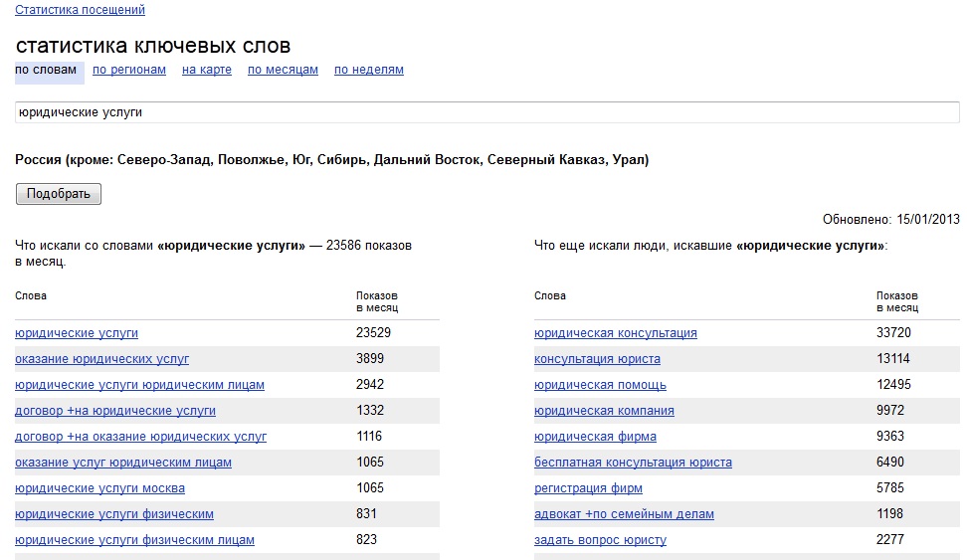The image size is (967, 560).
Task: Open юридические услуги москва link
Action: point(99,488)
